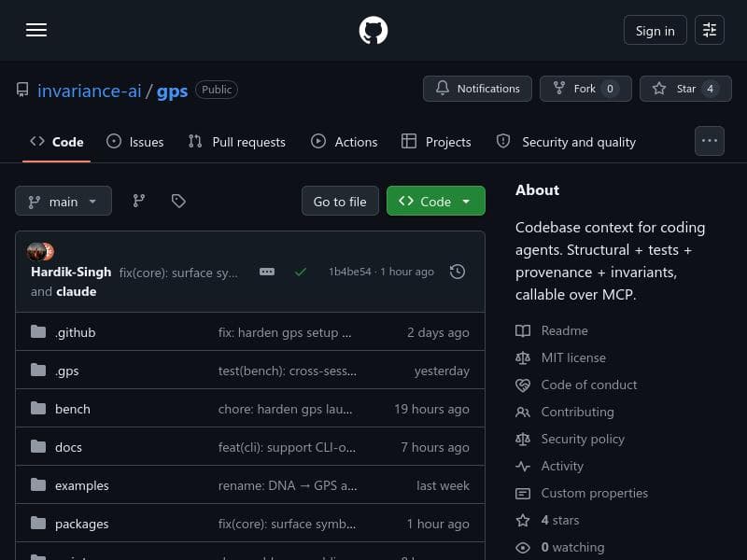This screenshot has width=747, height=560.
Task: Open the examples folder
Action: [x=82, y=485]
